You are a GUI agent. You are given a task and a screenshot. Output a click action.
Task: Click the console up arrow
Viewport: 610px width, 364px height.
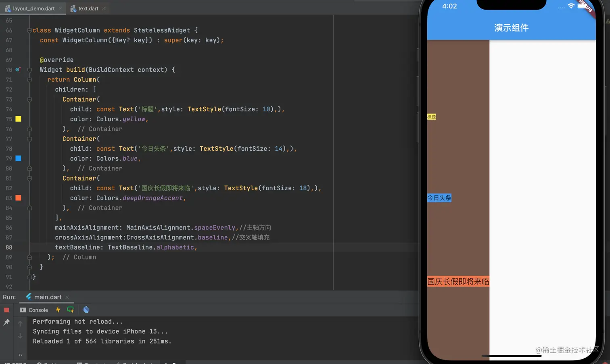click(20, 323)
